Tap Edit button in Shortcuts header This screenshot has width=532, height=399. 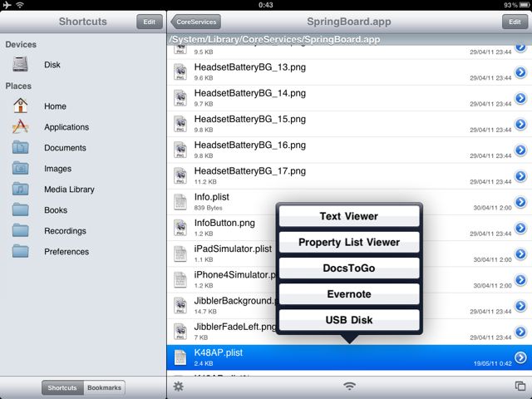pos(150,22)
